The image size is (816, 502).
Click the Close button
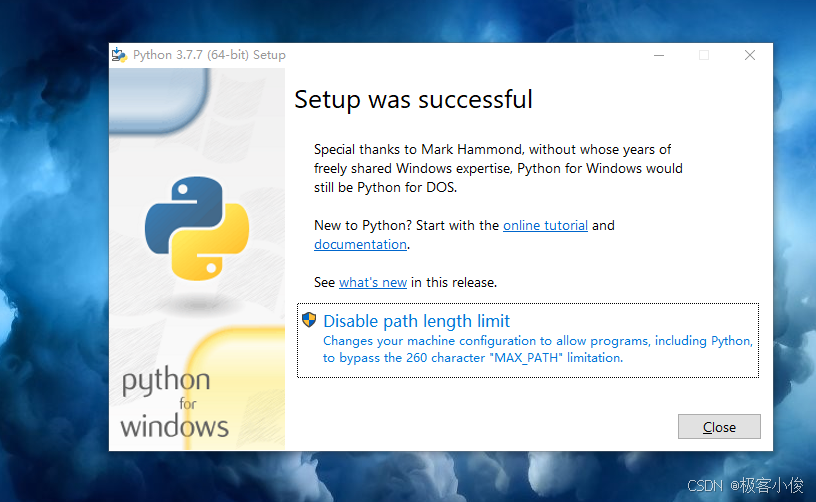[x=719, y=427]
